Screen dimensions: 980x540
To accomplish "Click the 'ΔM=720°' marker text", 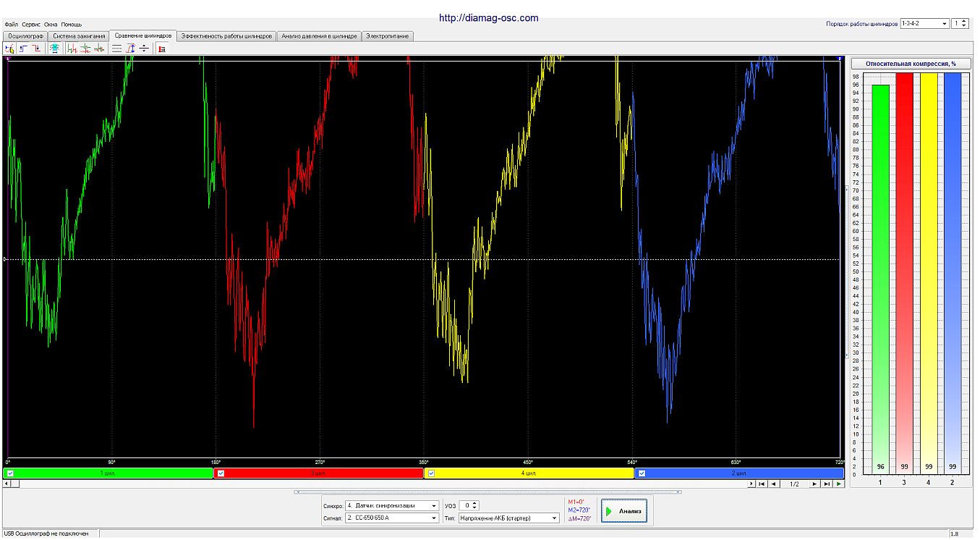I will coord(579,518).
